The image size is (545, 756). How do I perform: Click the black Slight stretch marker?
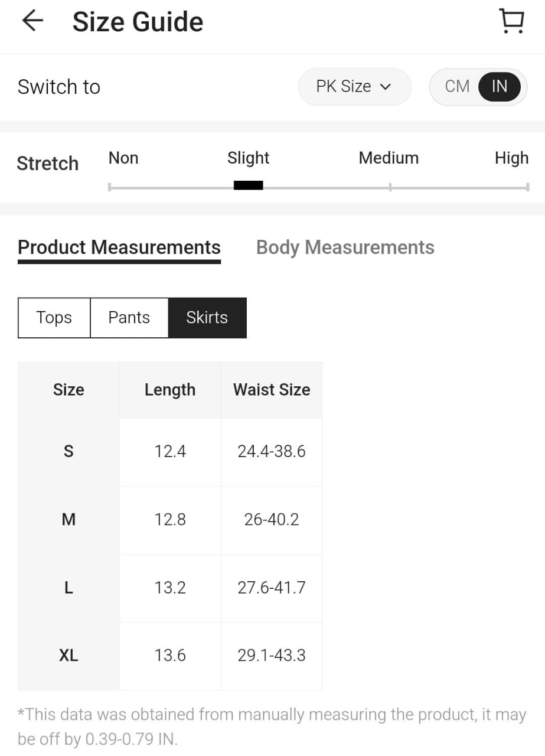pyautogui.click(x=249, y=185)
